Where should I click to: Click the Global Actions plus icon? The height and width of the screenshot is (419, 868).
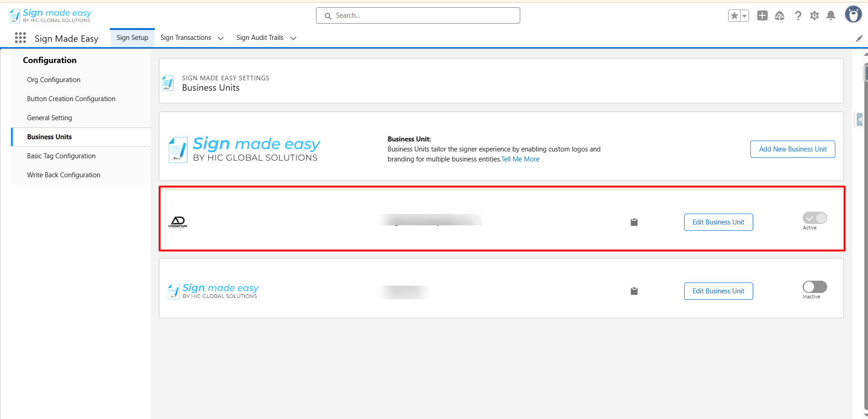pos(762,16)
